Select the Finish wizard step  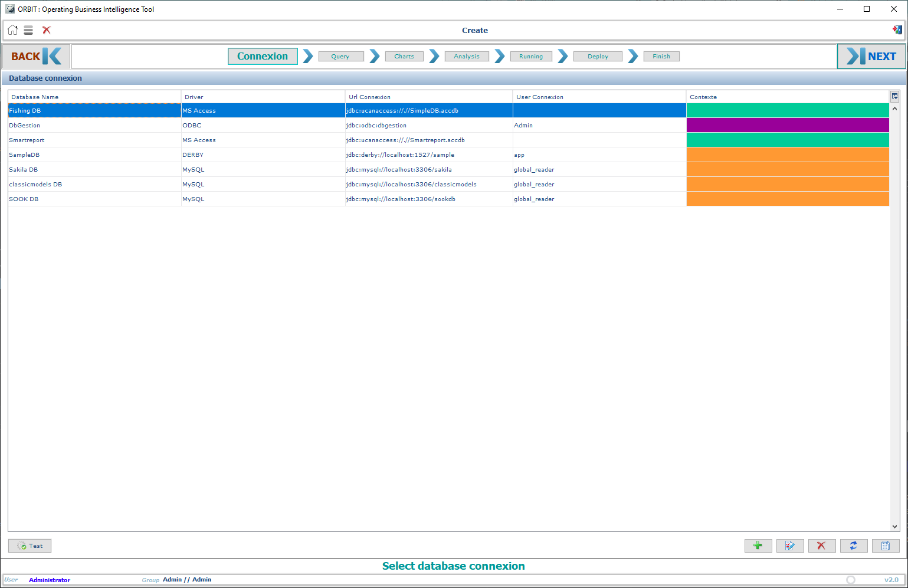661,57
